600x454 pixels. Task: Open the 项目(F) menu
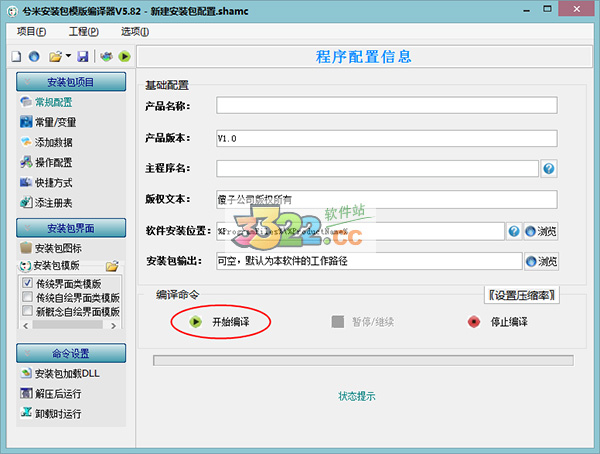point(31,31)
